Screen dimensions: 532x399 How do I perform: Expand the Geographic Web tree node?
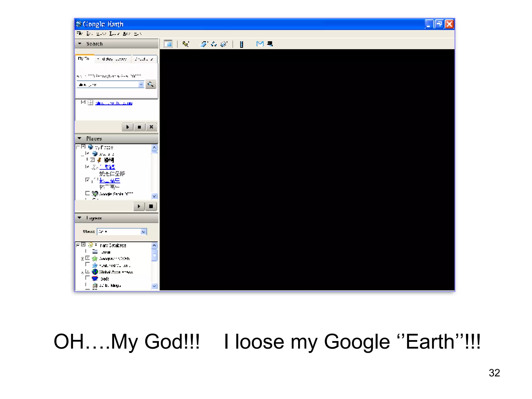tap(82, 258)
